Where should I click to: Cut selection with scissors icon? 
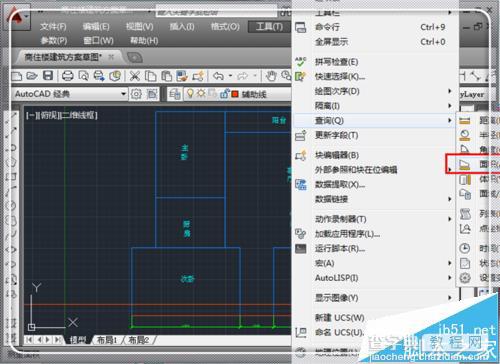[135, 76]
